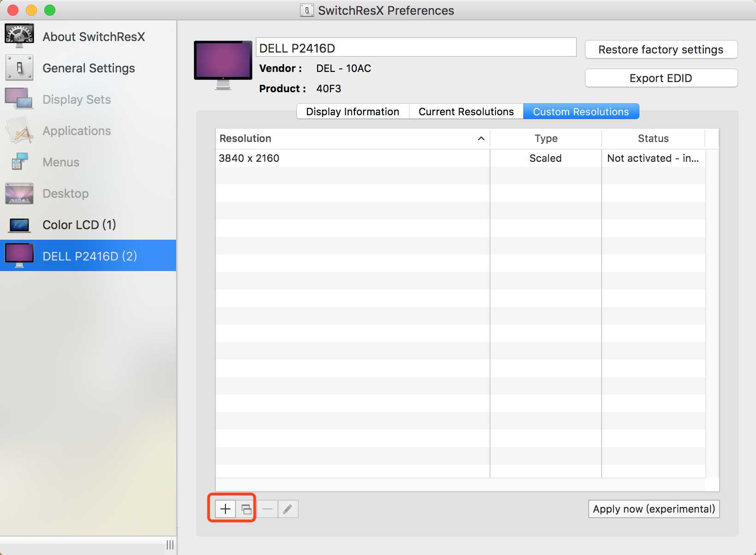
Task: Open General Settings label in sidebar
Action: click(x=89, y=68)
